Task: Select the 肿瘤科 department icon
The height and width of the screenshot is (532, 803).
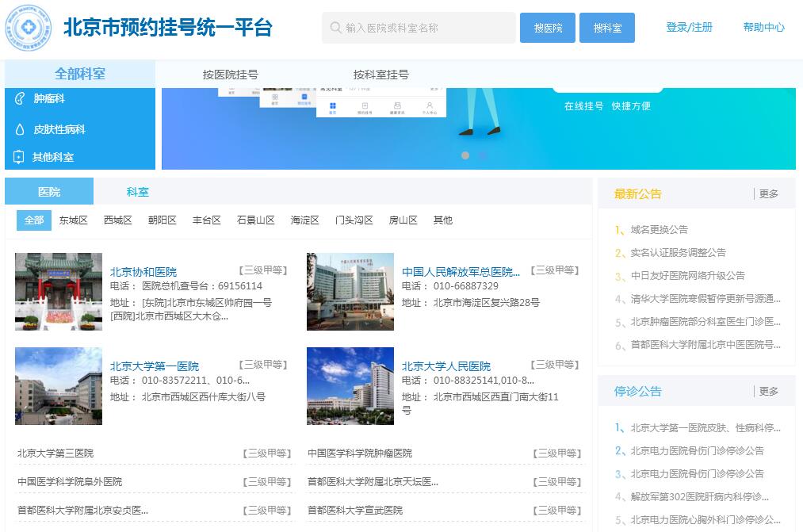Action: 20,99
